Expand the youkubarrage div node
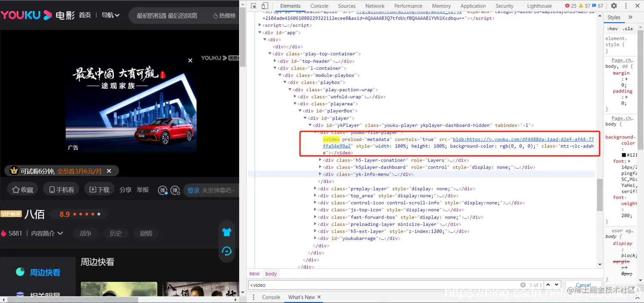This screenshot has width=644, height=303. pyautogui.click(x=315, y=238)
